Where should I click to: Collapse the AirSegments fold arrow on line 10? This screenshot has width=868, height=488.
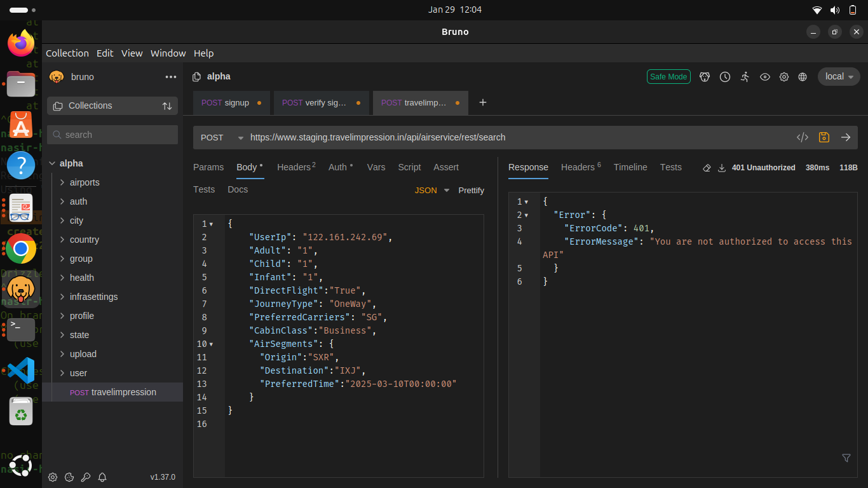click(x=211, y=344)
